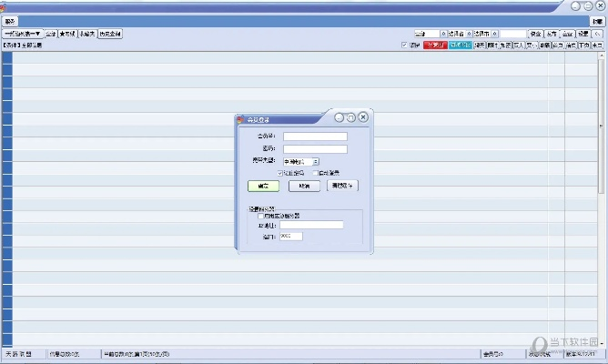Focus the 会员号 member number input field
The width and height of the screenshot is (608, 364).
[315, 137]
